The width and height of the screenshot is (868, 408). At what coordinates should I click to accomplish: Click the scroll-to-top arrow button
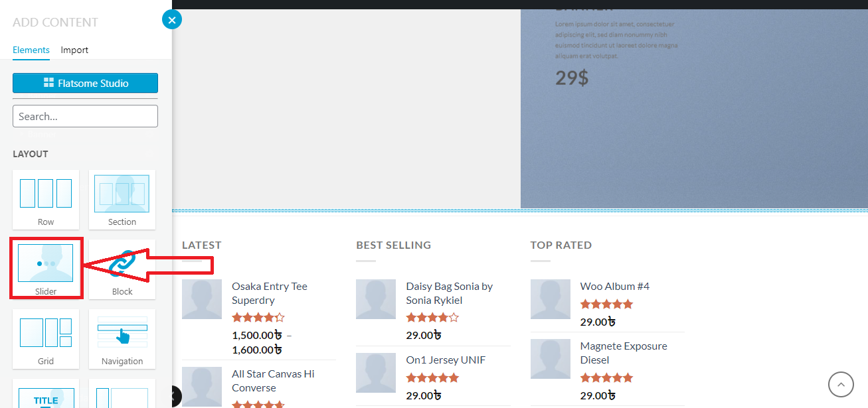click(x=841, y=384)
